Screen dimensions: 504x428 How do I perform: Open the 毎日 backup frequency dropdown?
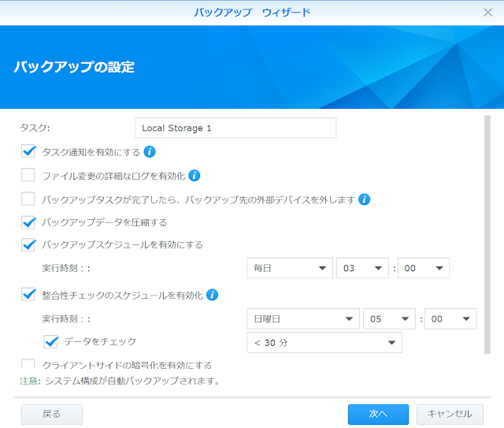tap(290, 268)
